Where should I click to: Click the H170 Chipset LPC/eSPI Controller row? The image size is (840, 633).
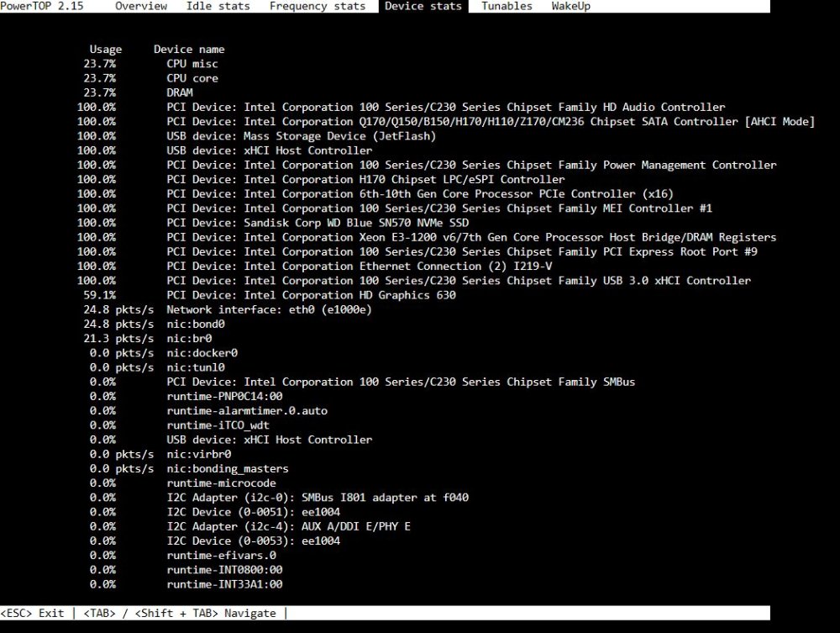321,180
